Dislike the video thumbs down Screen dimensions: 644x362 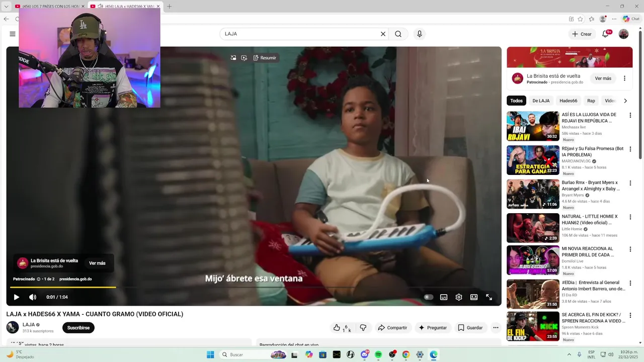tap(363, 328)
